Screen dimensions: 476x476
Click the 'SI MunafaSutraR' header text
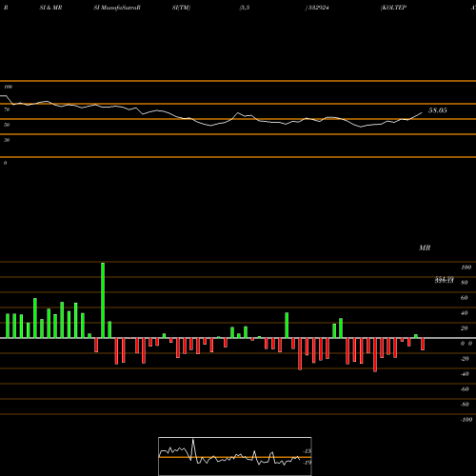tap(117, 8)
